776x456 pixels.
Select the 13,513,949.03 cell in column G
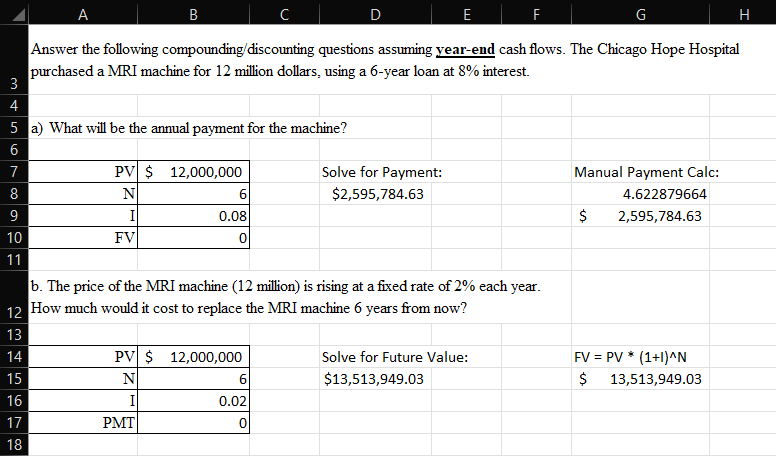tap(640, 379)
